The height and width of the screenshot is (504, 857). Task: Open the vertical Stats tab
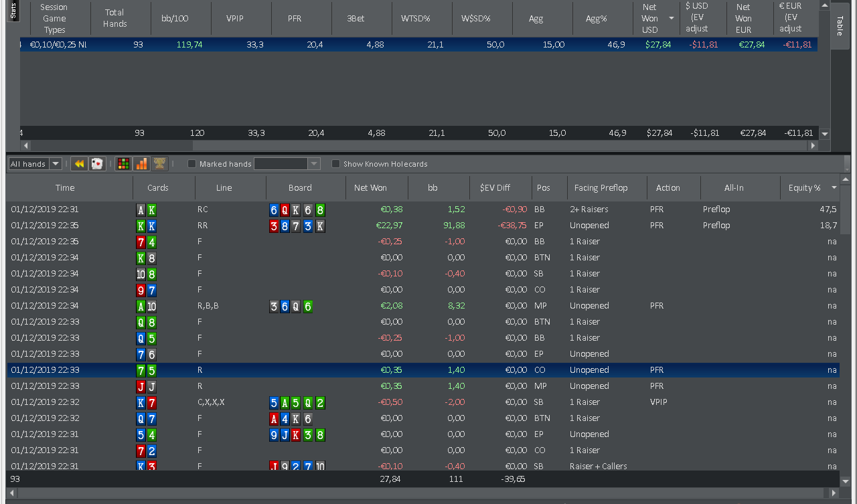coord(13,10)
